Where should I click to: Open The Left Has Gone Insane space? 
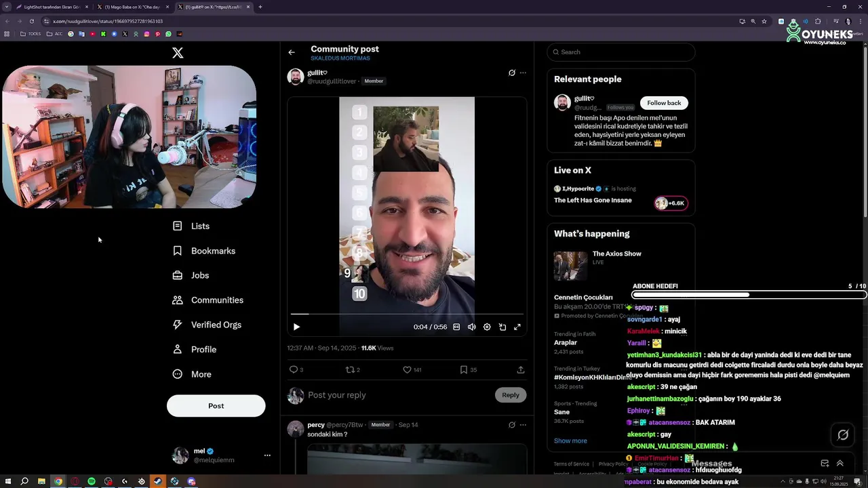point(593,200)
